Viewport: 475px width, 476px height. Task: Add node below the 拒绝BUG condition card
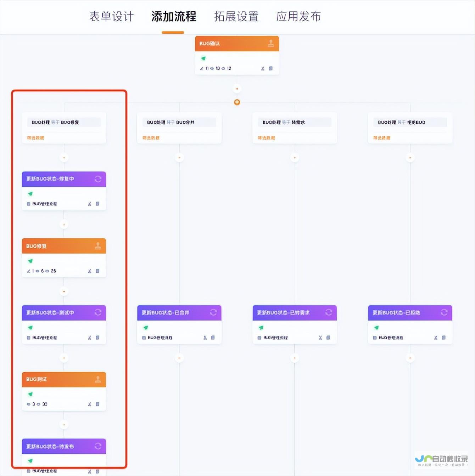(410, 158)
